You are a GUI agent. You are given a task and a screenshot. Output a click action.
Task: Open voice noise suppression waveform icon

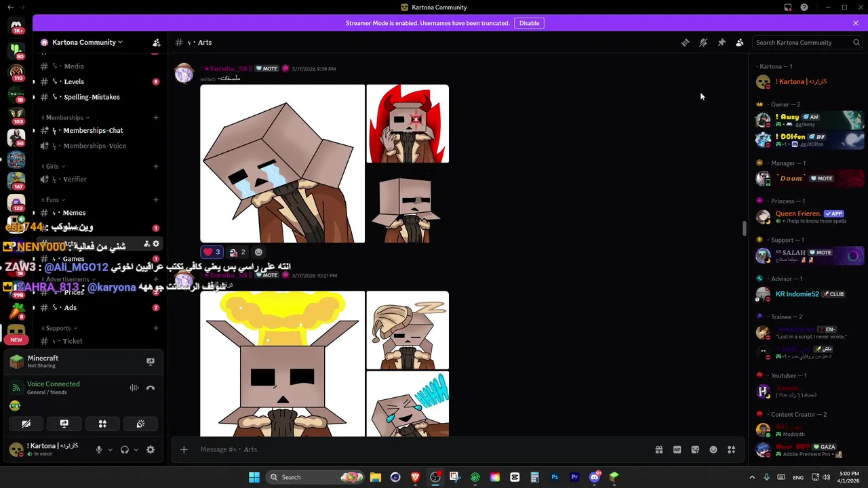coord(134,388)
